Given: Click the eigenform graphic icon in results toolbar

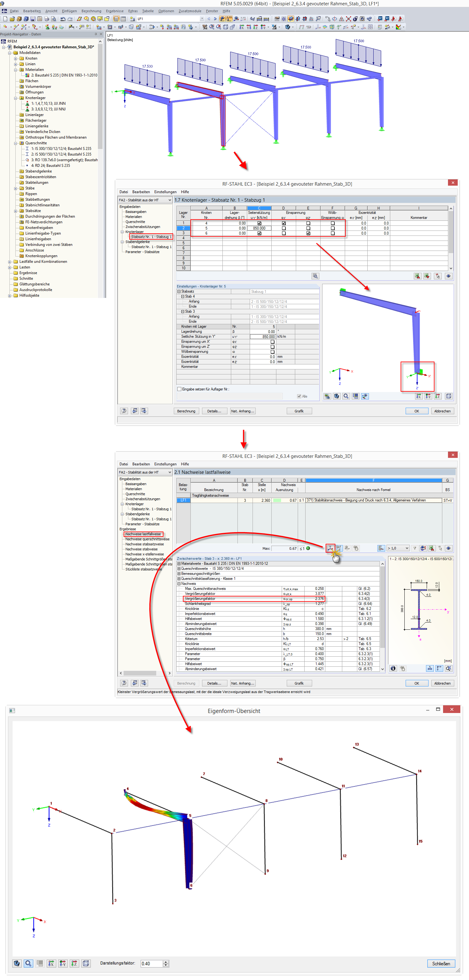Looking at the screenshot, I should point(330,548).
